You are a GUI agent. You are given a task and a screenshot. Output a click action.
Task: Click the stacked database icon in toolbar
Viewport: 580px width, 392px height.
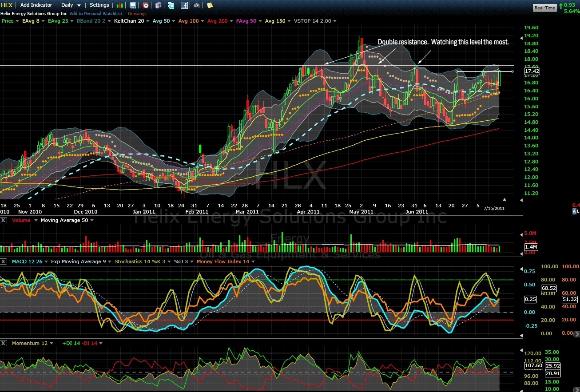(159, 5)
